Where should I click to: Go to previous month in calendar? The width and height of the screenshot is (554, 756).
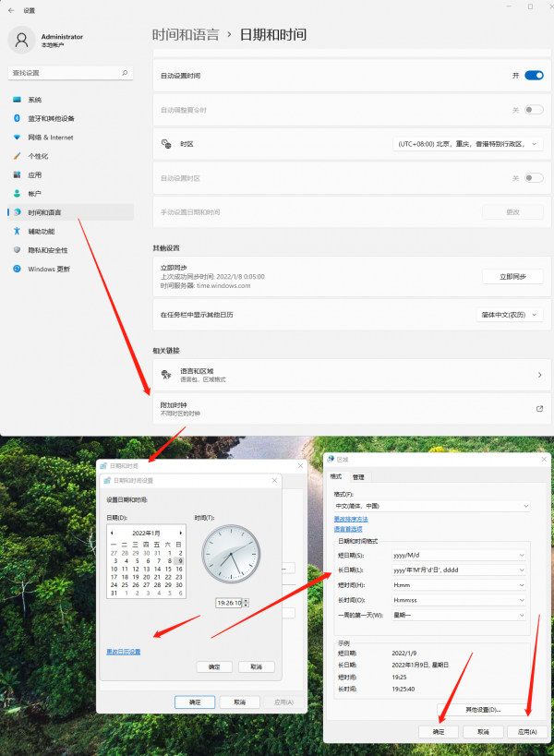click(112, 533)
